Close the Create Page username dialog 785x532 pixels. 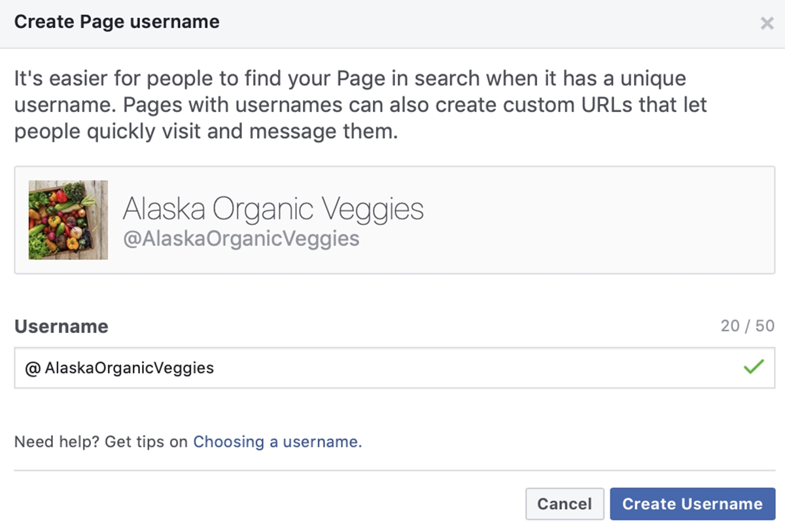[x=767, y=24]
